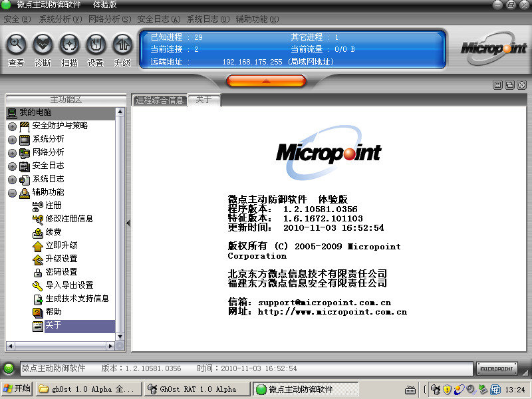Click the 查看 magnifier toolbar icon

[16, 45]
